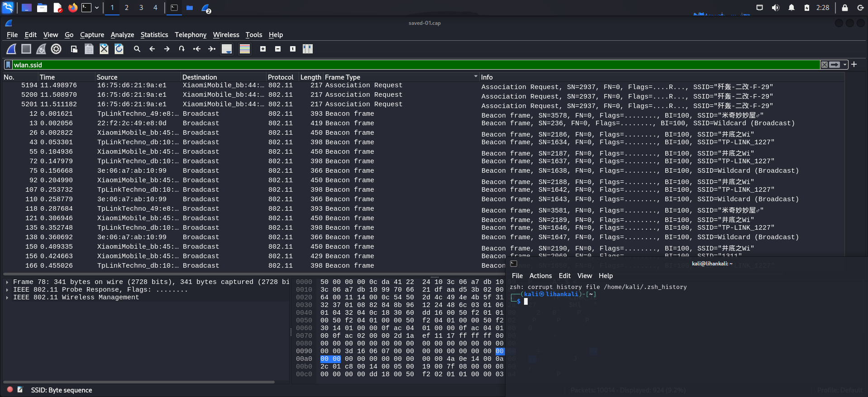Click the Go to specified packet icon

(x=182, y=49)
